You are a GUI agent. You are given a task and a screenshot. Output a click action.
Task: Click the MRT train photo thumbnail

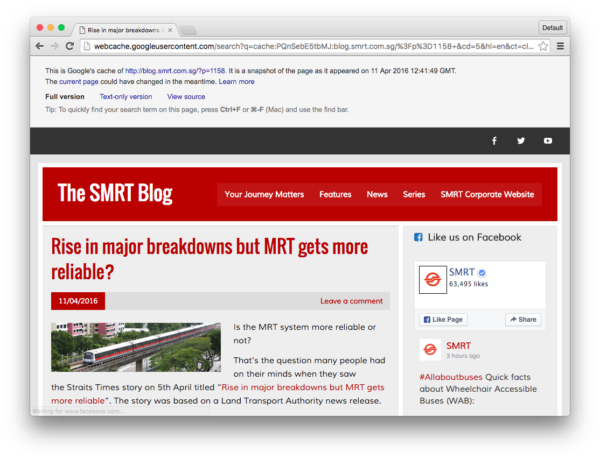point(136,347)
